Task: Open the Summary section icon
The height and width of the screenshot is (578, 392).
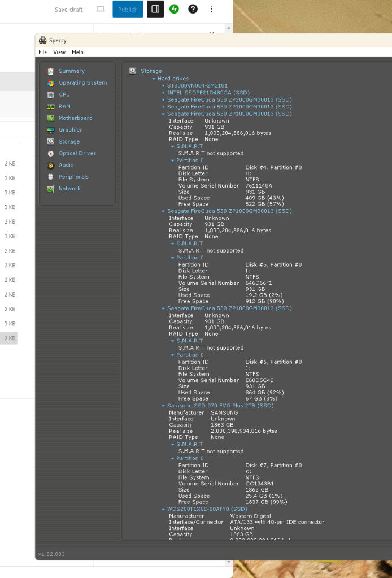Action: pyautogui.click(x=50, y=71)
